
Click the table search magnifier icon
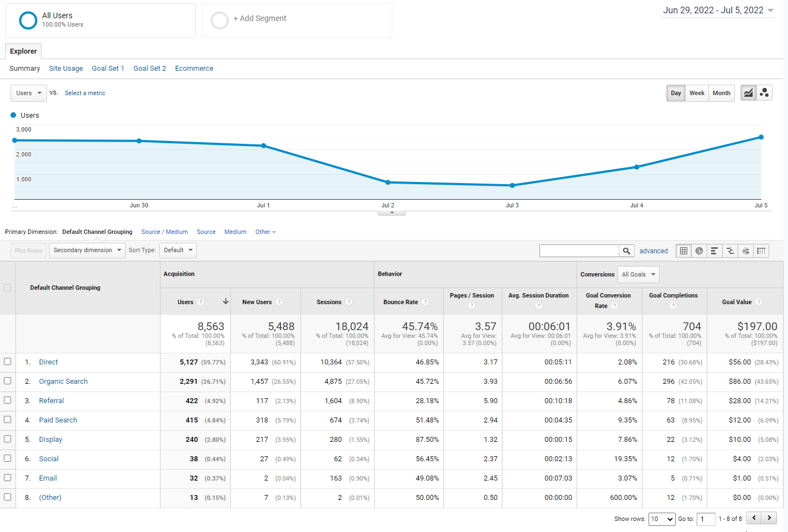coord(626,251)
